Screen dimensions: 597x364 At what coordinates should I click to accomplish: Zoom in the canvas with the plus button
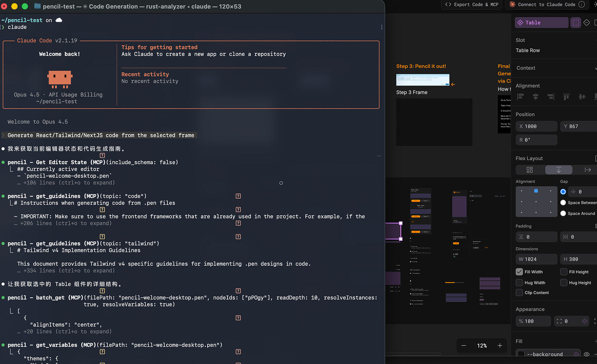coord(500,345)
